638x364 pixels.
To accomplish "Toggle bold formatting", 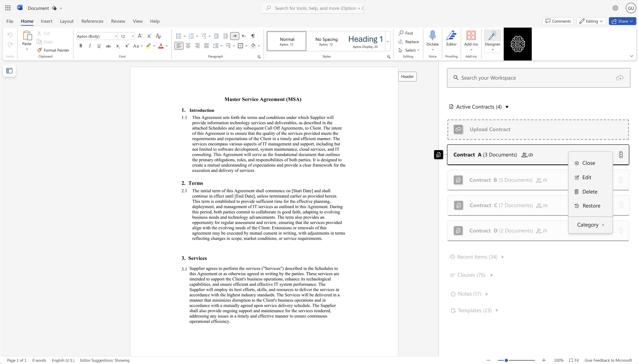I will [x=81, y=46].
